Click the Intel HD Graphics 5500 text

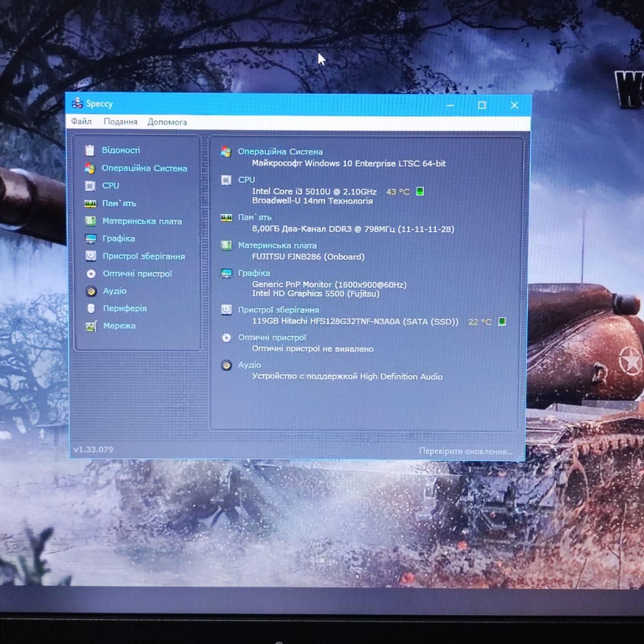(x=316, y=294)
